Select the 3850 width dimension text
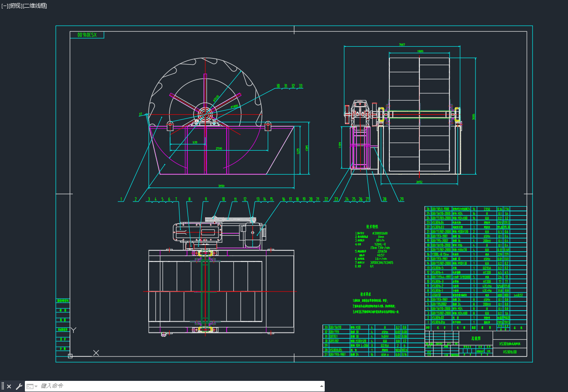 (221, 186)
